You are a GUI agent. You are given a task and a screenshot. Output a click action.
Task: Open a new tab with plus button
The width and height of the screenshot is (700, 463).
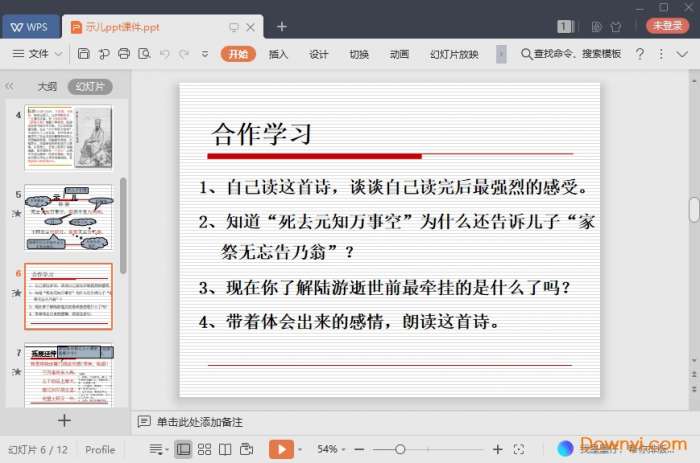tap(282, 27)
